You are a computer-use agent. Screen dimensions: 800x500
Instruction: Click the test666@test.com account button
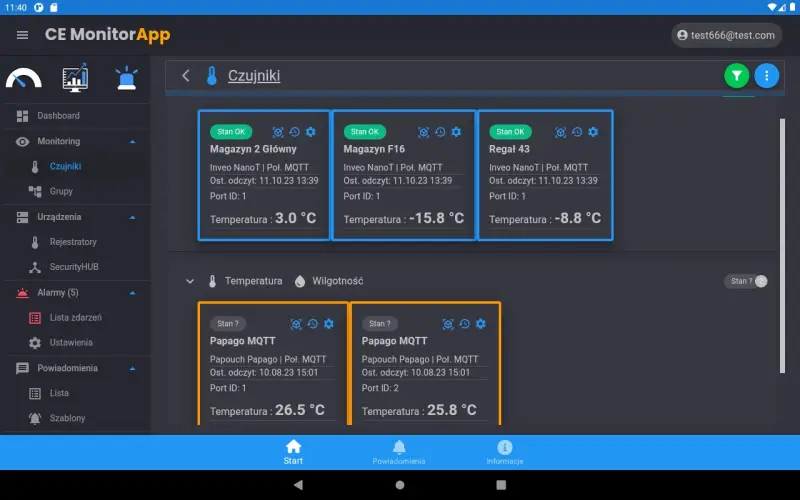point(726,35)
